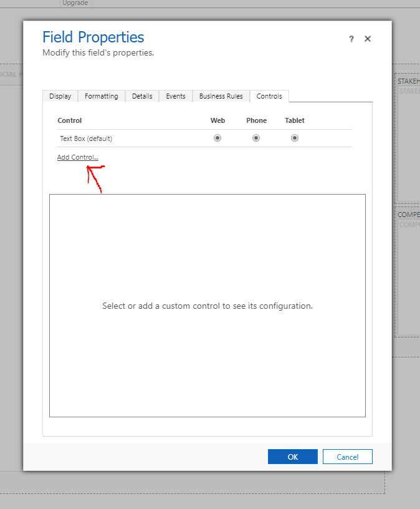This screenshot has height=509, width=420.
Task: Close the Field Properties dialog
Action: pos(368,39)
